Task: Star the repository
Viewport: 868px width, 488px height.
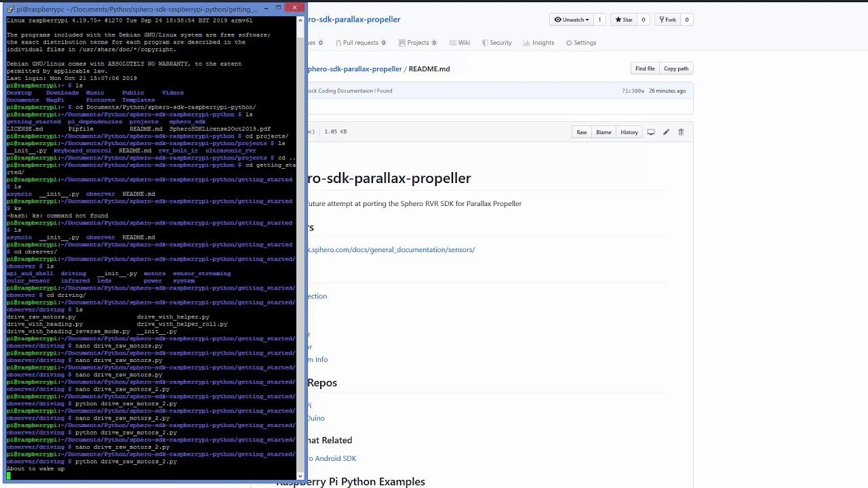Action: pos(623,20)
